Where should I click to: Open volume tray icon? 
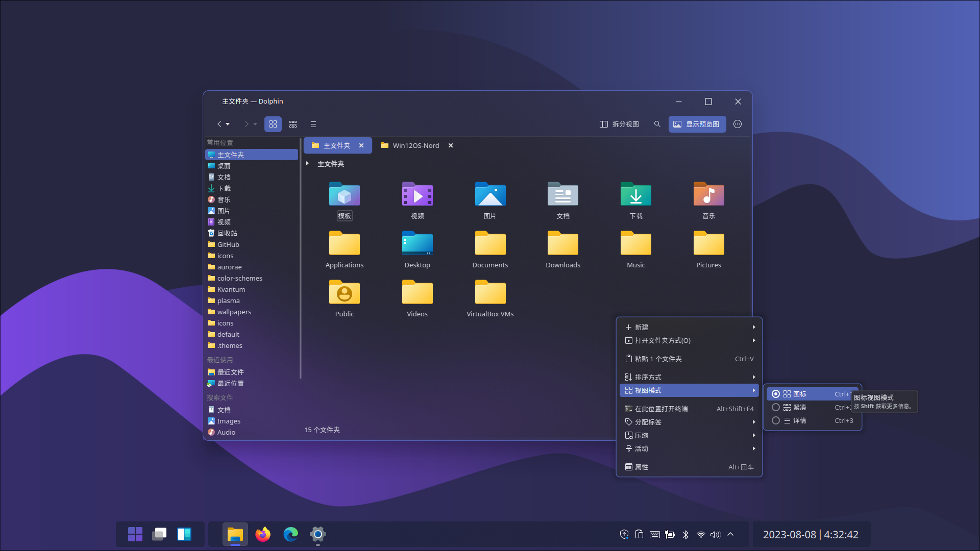tap(715, 534)
